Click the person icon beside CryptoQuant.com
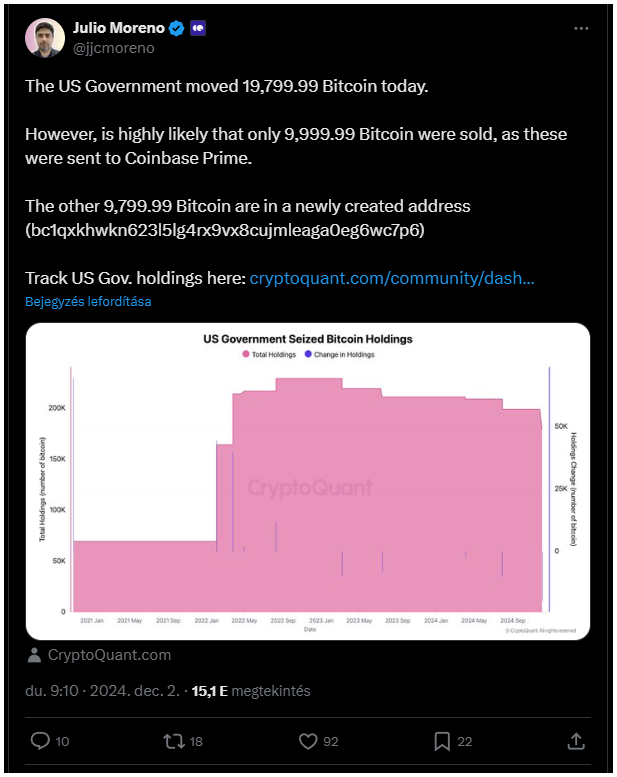Viewport: 617px width, 777px height. pyautogui.click(x=34, y=655)
